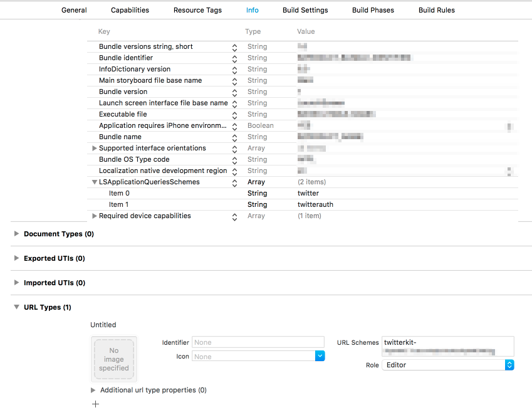Expand Supported interface orientations row
This screenshot has width=532, height=415.
tap(95, 149)
